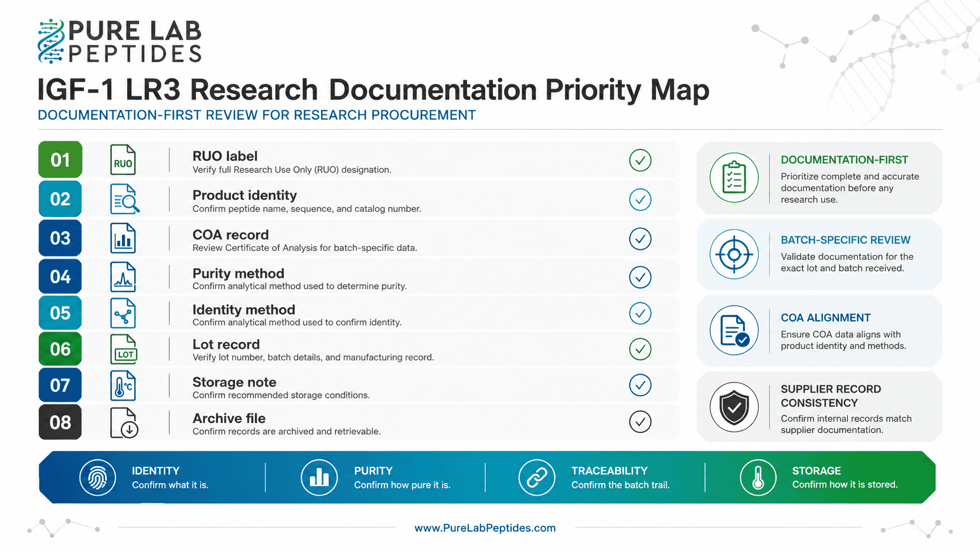Click the PURE LAB PEPTIDES wordmark
Viewport: 980px width, 552px height.
(x=135, y=41)
